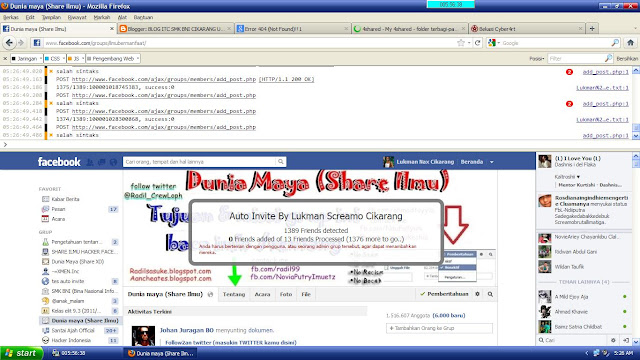Open the Facebook friend requests icon
The height and width of the screenshot is (360, 640).
90,162
